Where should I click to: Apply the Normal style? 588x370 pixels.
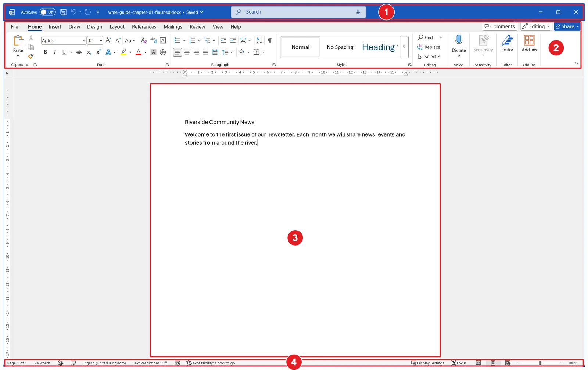[301, 47]
